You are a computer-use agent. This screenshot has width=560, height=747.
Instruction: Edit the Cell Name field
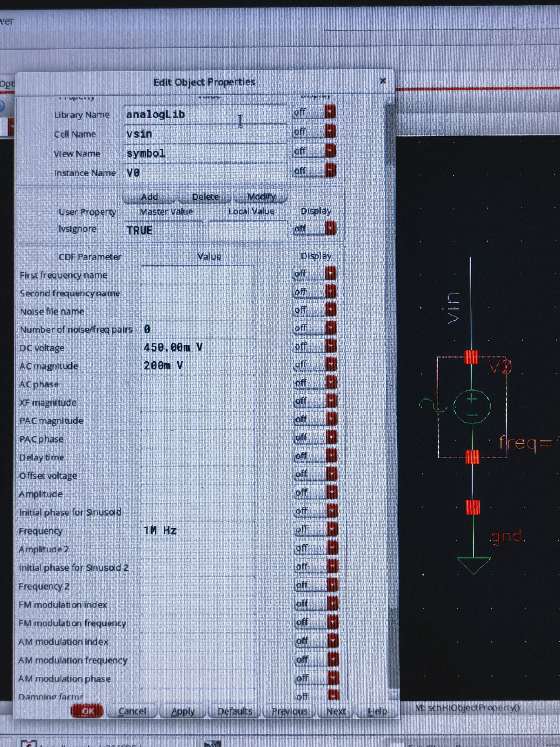(x=205, y=134)
